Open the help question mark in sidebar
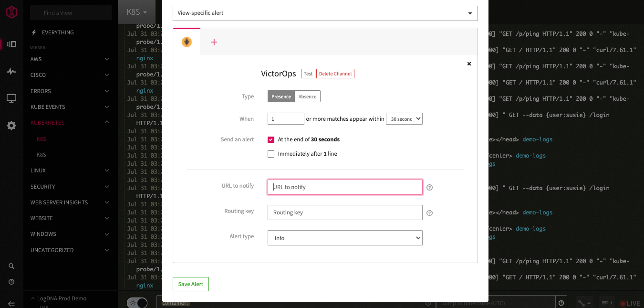Viewport: 644px width, 308px height. 11,282
